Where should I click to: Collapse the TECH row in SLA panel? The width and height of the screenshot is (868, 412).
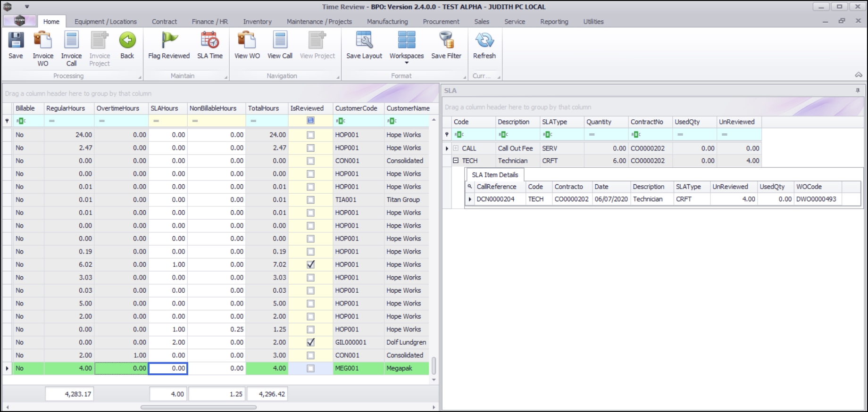[456, 161]
